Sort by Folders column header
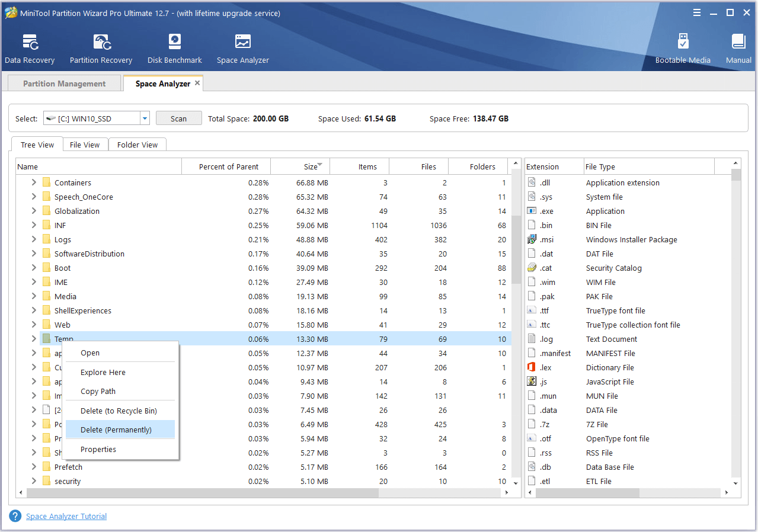This screenshot has width=758, height=532. pos(478,166)
